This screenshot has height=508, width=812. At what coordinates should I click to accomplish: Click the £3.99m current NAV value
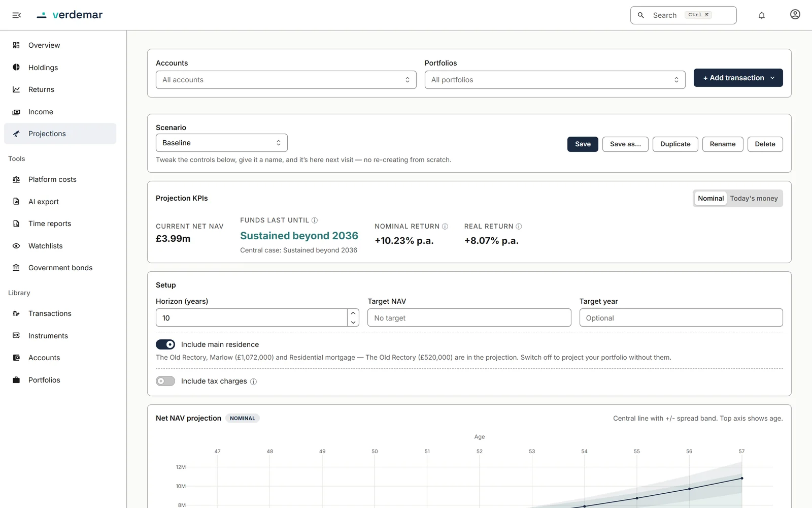click(173, 239)
